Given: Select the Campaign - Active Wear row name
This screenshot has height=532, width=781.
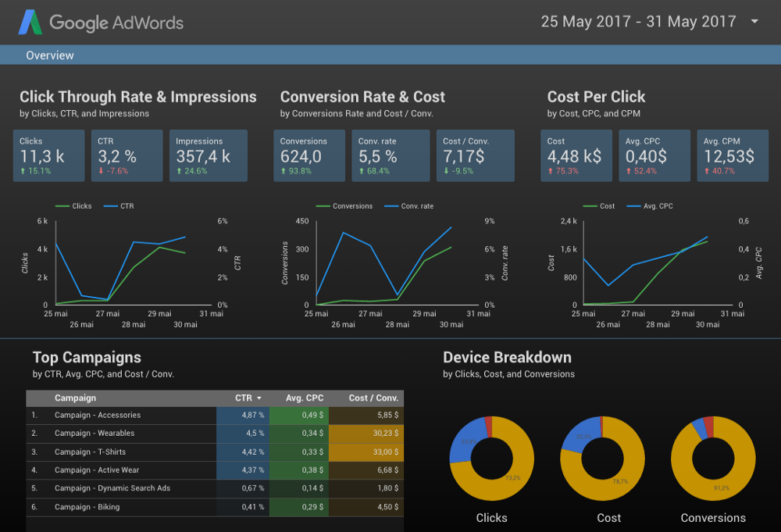Looking at the screenshot, I should pos(97,470).
